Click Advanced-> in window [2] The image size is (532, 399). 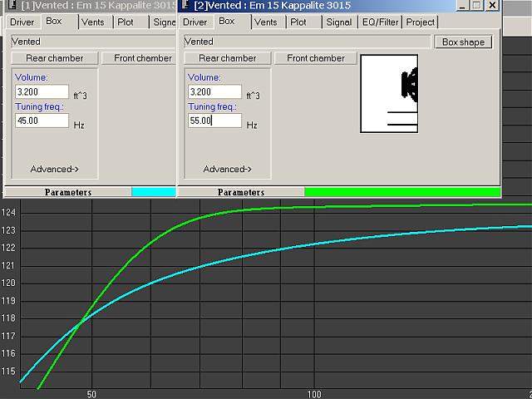click(x=227, y=169)
